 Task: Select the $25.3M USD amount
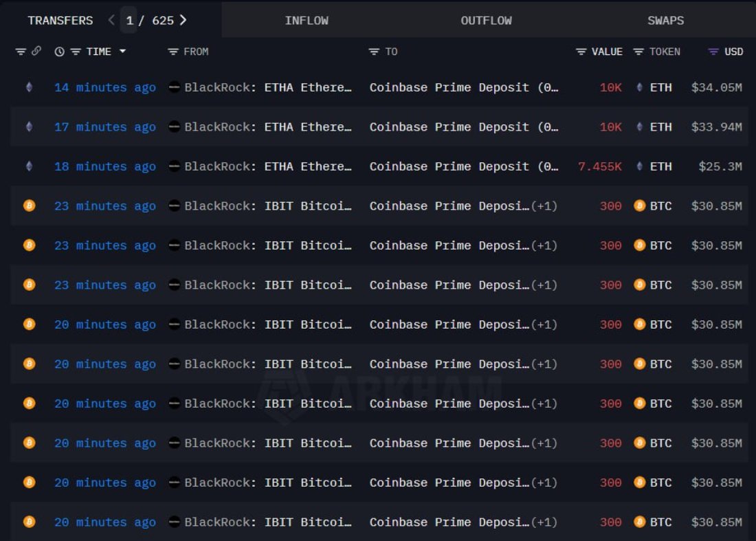click(x=720, y=167)
